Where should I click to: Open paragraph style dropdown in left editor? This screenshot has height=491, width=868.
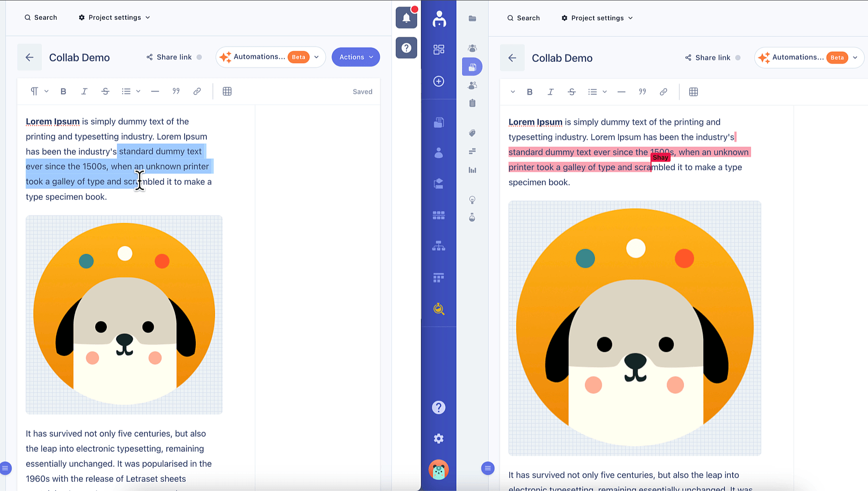click(x=40, y=91)
